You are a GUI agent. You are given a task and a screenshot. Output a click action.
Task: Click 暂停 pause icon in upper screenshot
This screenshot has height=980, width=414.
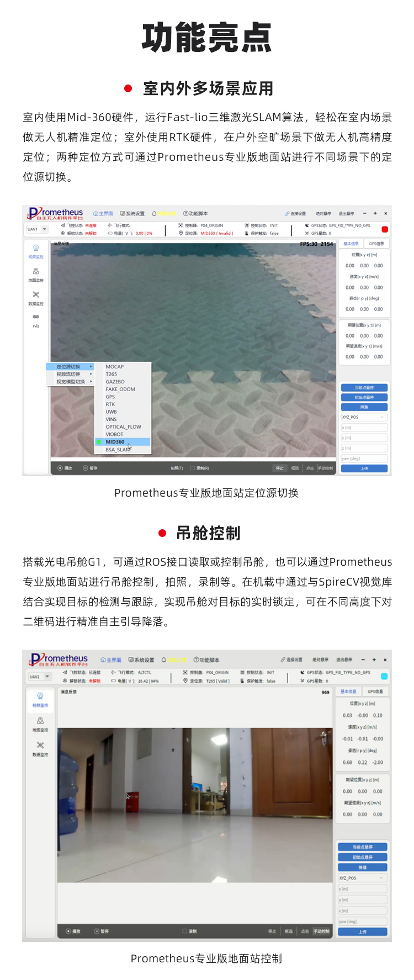(86, 468)
